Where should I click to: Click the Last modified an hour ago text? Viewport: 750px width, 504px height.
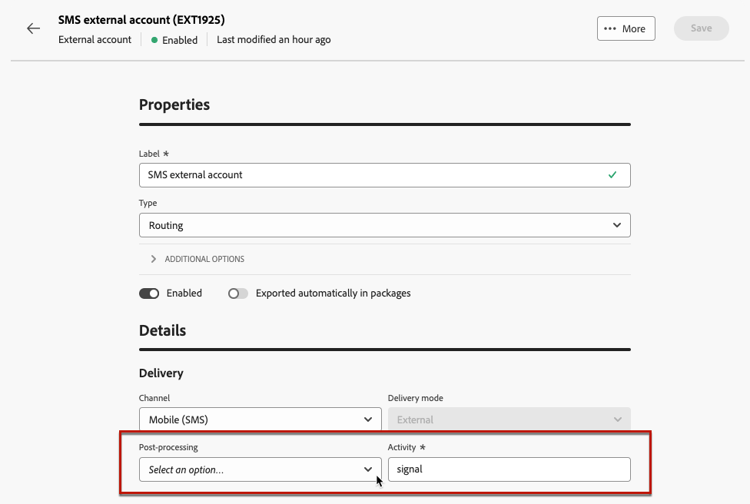273,40
